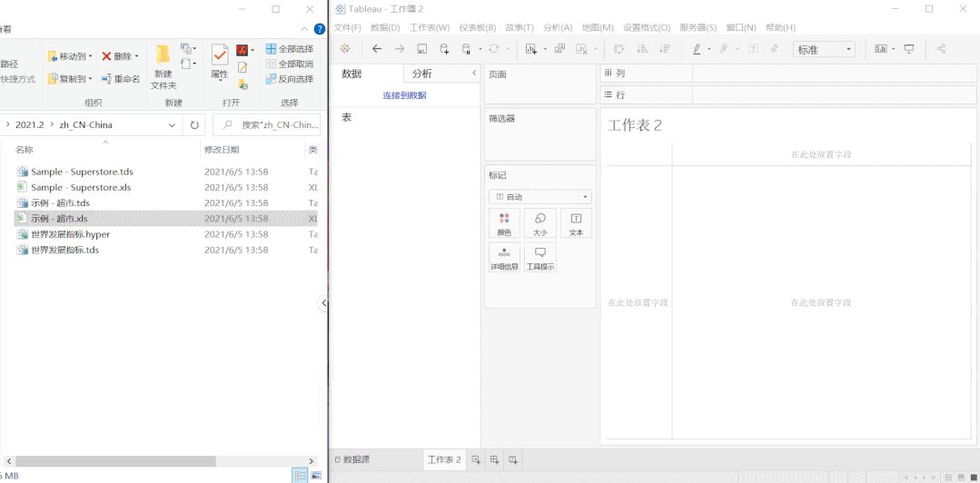This screenshot has width=980, height=483.
Task: Add a new worksheet tab at the bottom
Action: [x=476, y=460]
